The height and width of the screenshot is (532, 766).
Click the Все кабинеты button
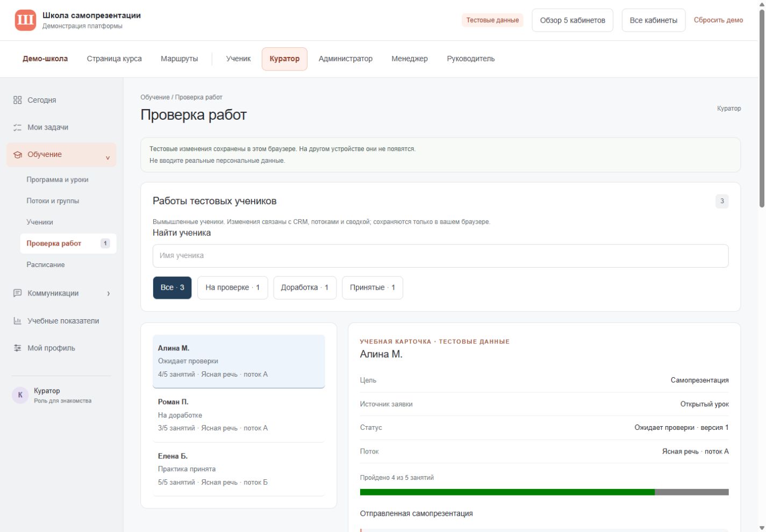point(654,20)
